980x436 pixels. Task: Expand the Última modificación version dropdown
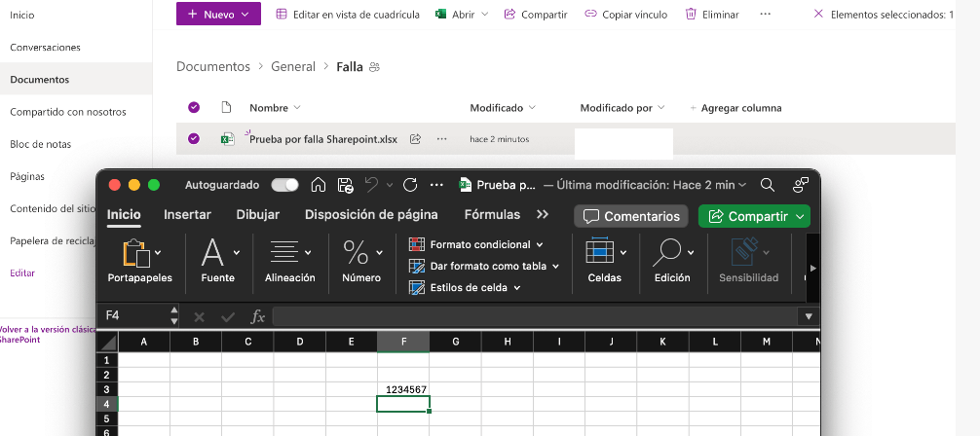coord(742,185)
